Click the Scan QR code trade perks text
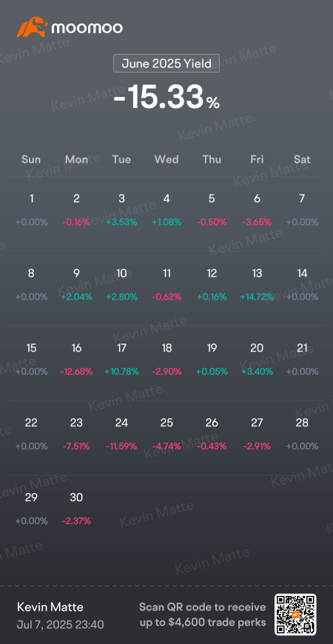This screenshot has width=333, height=644. (203, 615)
